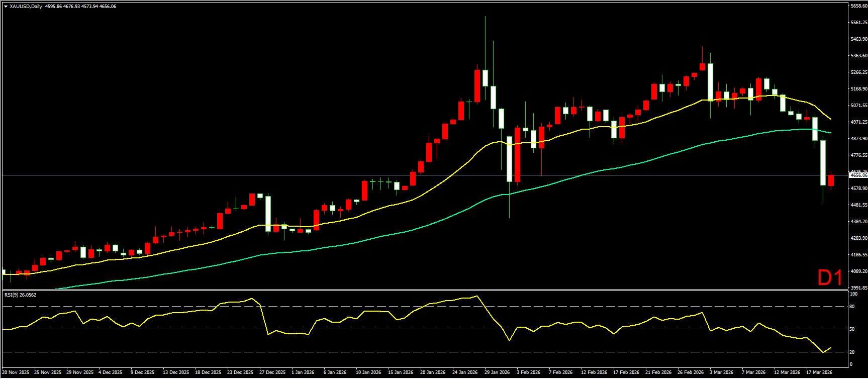Open the dropdown arrow beside XAUUSD,Daily

[6, 7]
